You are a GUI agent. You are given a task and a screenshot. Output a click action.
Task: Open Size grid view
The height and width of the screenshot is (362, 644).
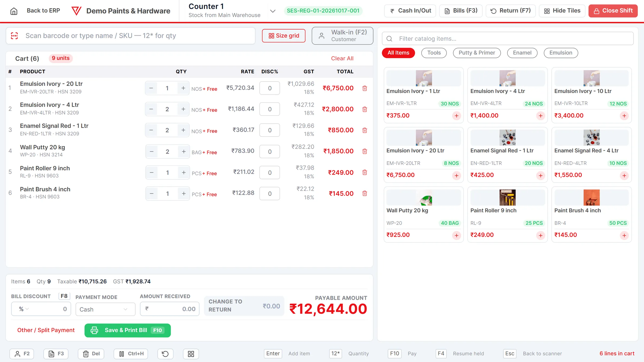click(284, 36)
